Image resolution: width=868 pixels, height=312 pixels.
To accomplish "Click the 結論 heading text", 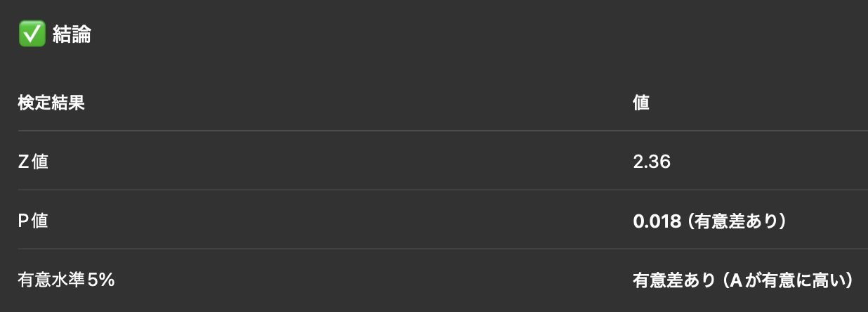I will pos(72,34).
